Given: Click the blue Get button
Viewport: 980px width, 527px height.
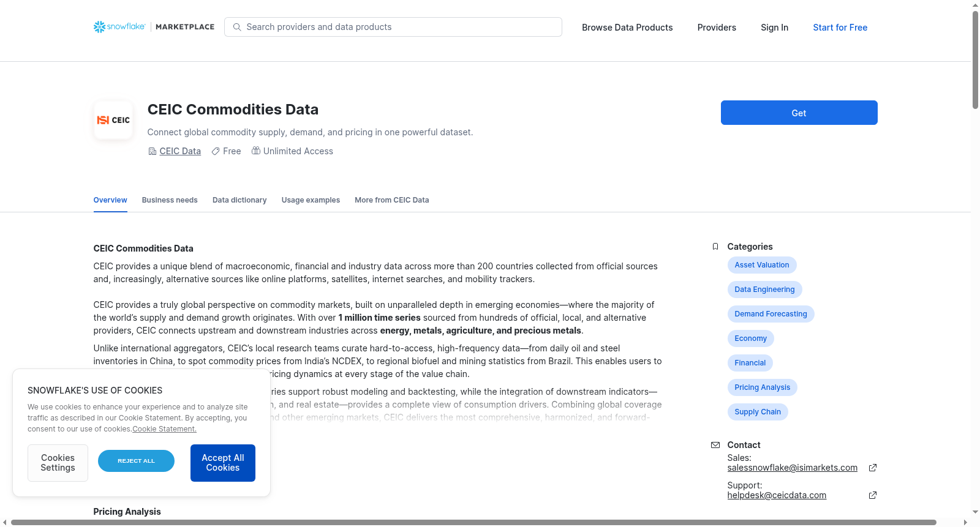Looking at the screenshot, I should [799, 113].
